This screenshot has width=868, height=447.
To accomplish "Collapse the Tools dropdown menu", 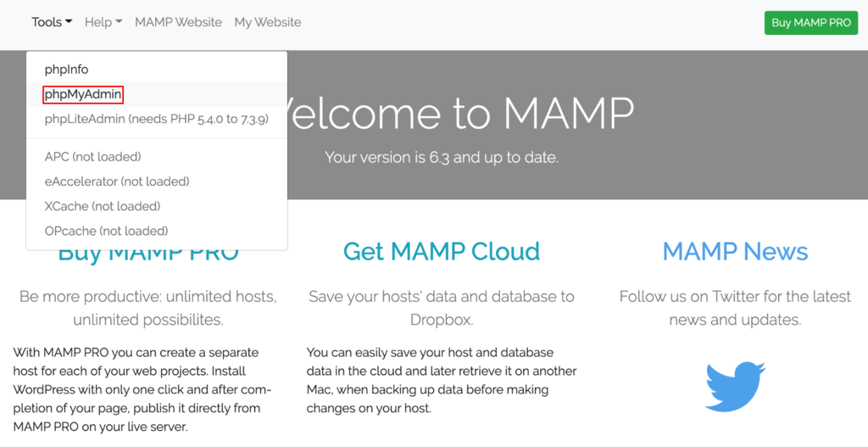I will pyautogui.click(x=52, y=22).
